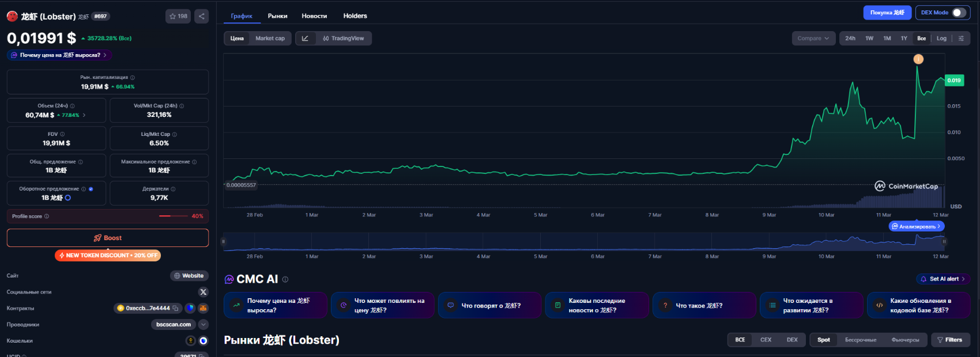The width and height of the screenshot is (980, 357).
Task: Switch to line chart type icon
Action: coord(305,39)
